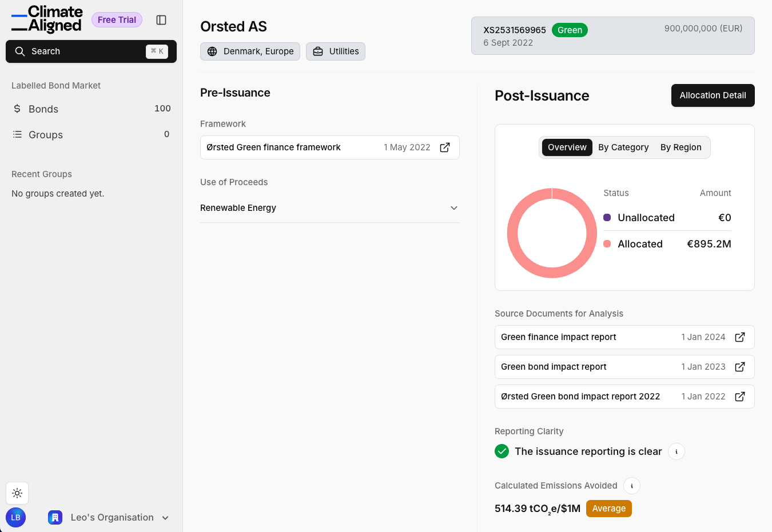The height and width of the screenshot is (532, 772).
Task: Switch to the By Region tab
Action: [x=681, y=147]
